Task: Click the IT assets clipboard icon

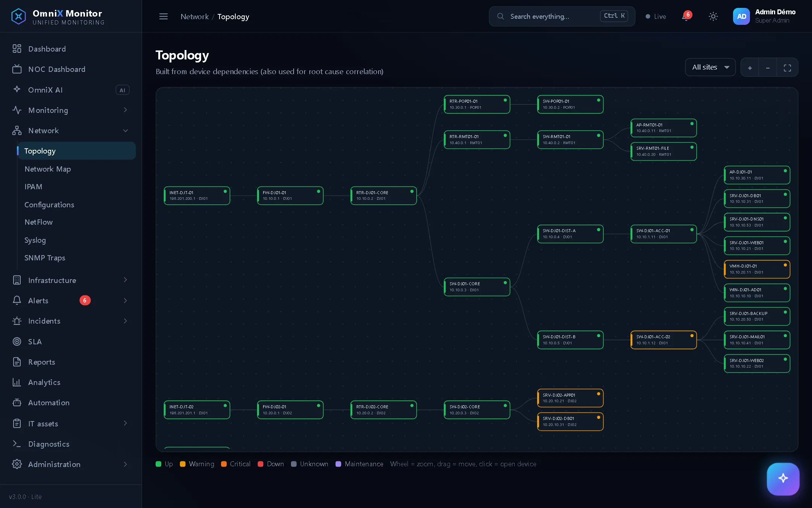Action: coord(17,423)
